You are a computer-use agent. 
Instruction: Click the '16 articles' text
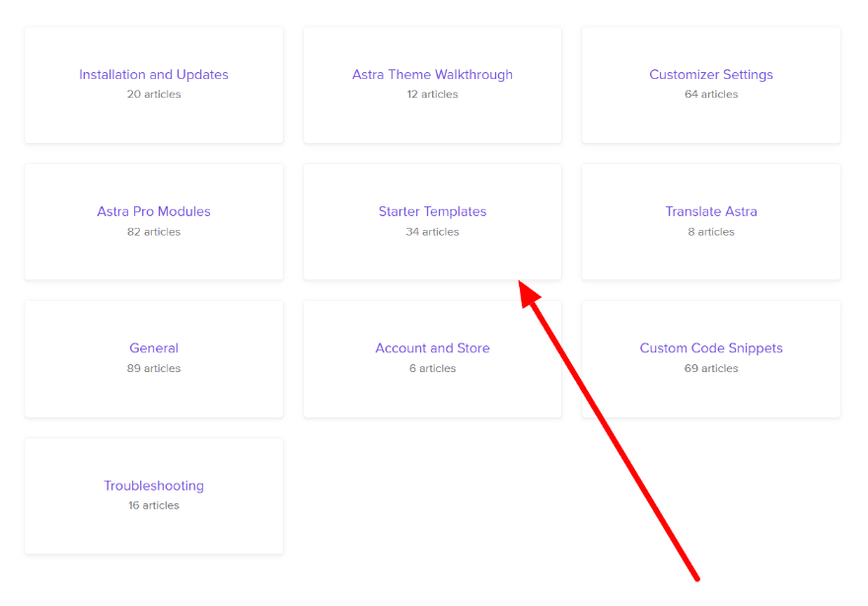tap(154, 505)
